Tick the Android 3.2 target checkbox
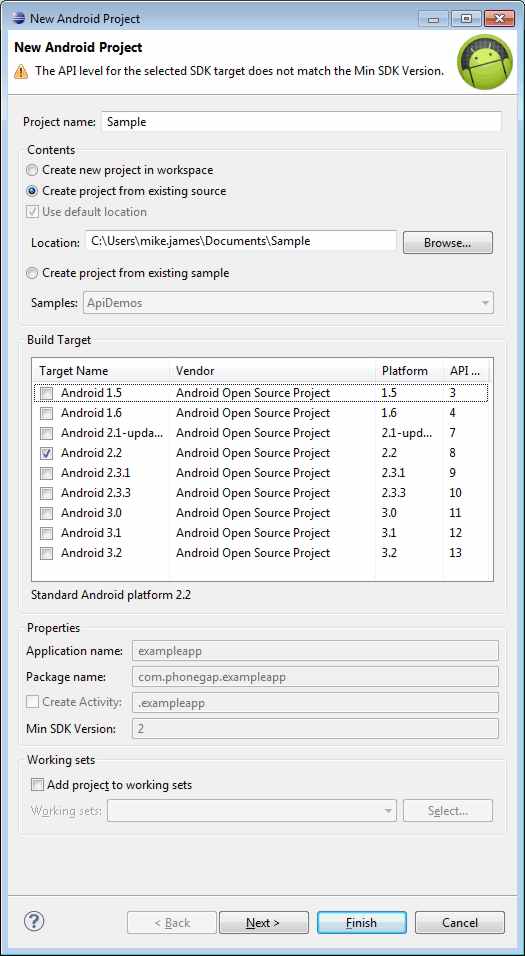The image size is (525, 956). [46, 554]
